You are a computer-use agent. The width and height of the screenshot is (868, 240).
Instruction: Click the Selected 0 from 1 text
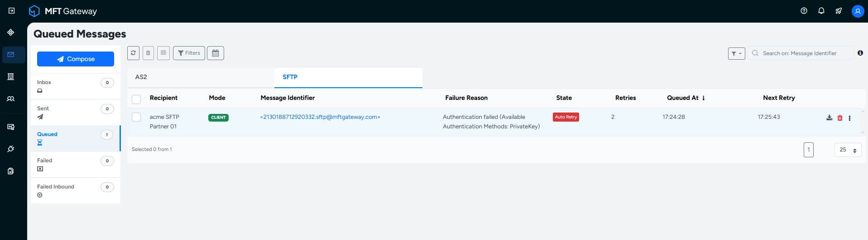[x=152, y=149]
